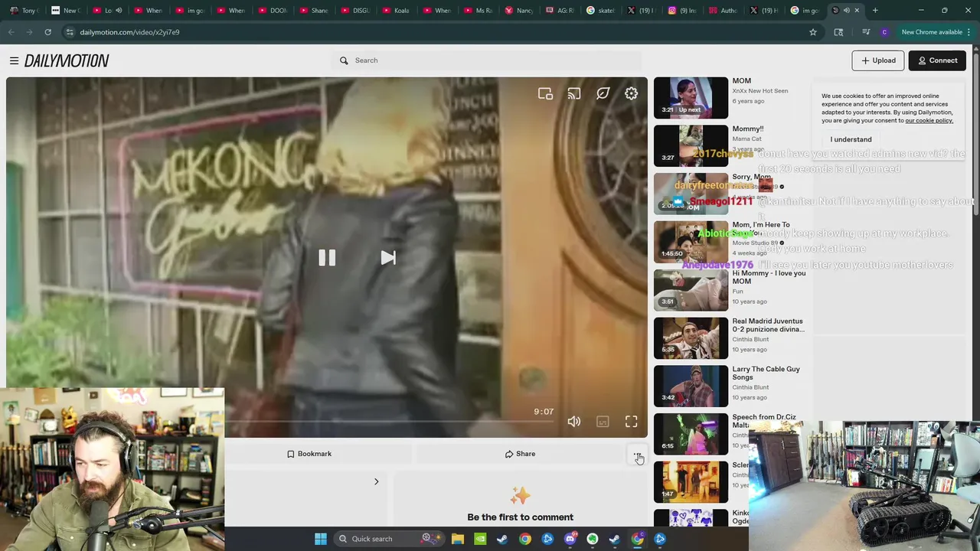
Task: Open Discord from the taskbar
Action: (570, 539)
